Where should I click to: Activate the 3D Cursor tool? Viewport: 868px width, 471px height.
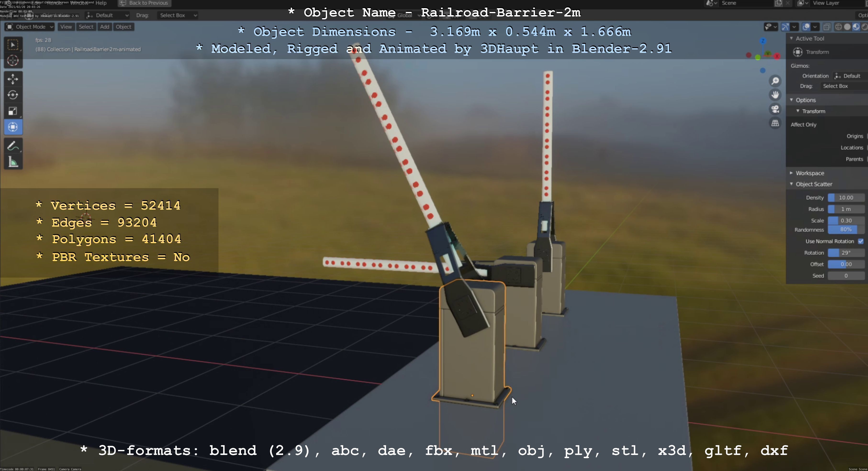pos(13,60)
